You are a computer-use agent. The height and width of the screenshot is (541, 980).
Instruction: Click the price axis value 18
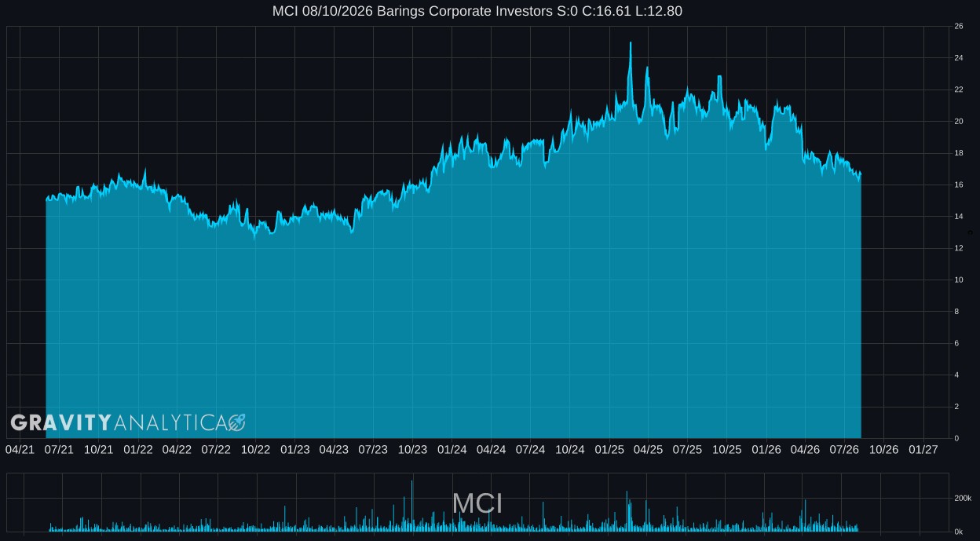click(x=958, y=153)
